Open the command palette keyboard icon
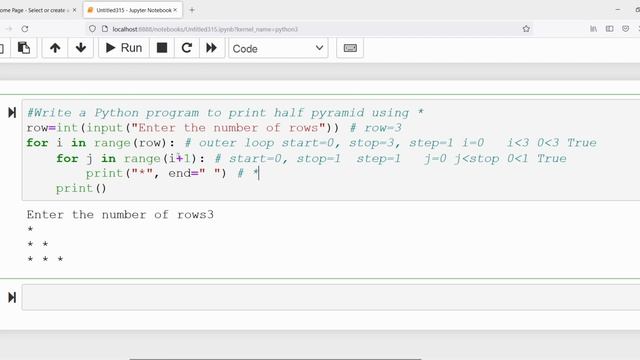The height and width of the screenshot is (360, 640). pyautogui.click(x=350, y=48)
